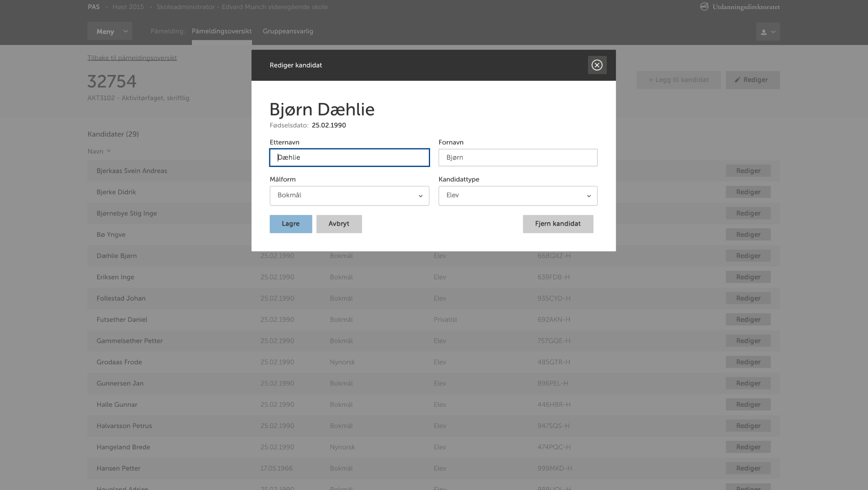Viewport: 868px width, 490px height.
Task: Edit candidate Bjerkaas Svein Andreas
Action: coord(748,171)
